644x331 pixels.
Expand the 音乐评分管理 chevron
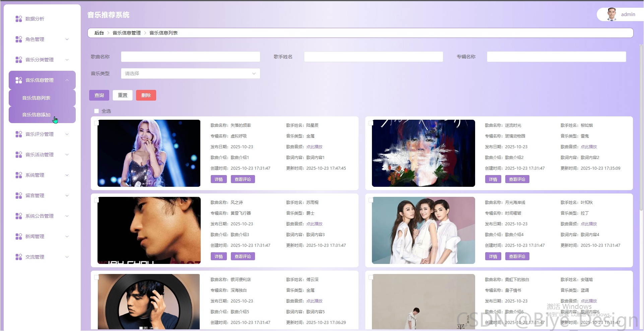coord(67,134)
